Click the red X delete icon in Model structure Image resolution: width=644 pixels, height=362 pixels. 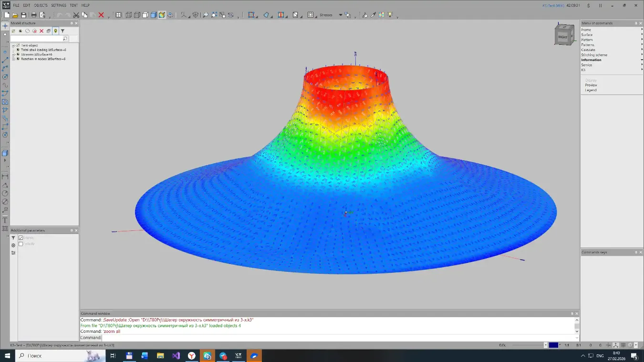42,31
